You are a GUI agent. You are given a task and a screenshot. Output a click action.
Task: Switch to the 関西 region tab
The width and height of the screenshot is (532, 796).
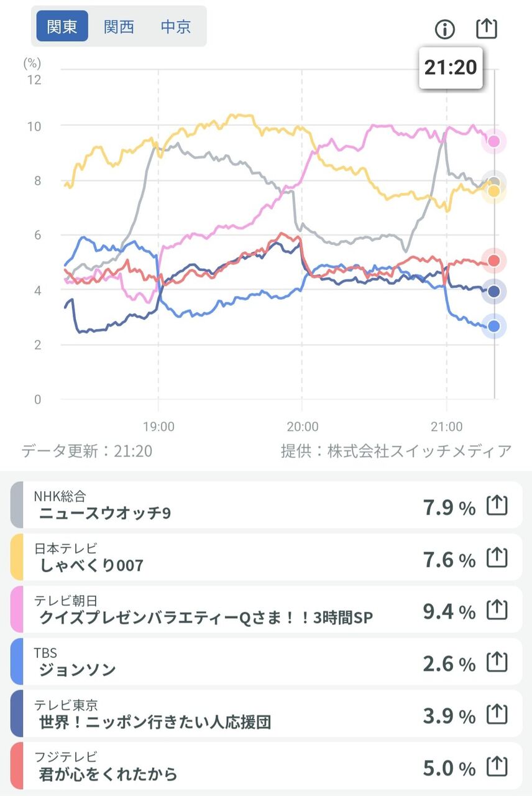point(119,27)
